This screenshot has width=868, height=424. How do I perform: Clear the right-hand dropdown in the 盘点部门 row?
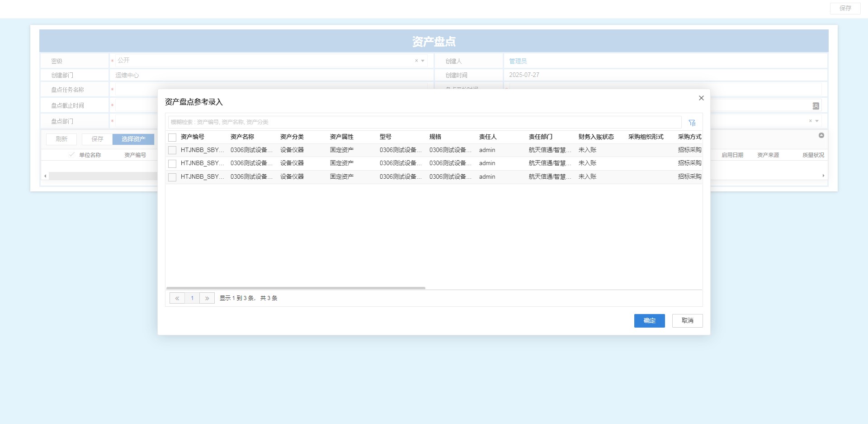coord(810,121)
